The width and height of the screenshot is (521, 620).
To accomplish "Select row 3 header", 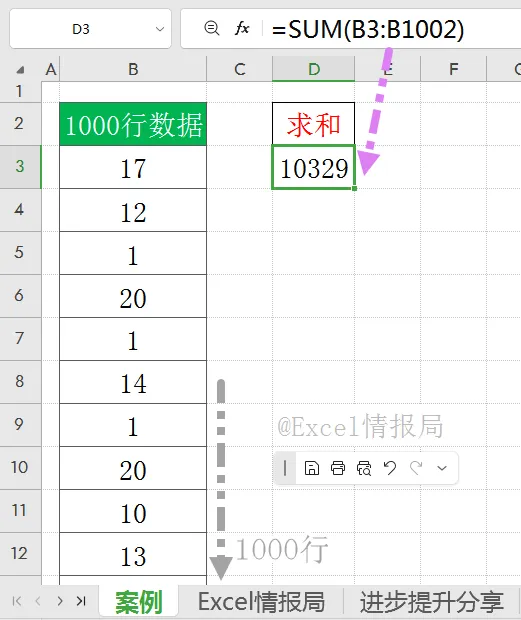I will pyautogui.click(x=20, y=166).
